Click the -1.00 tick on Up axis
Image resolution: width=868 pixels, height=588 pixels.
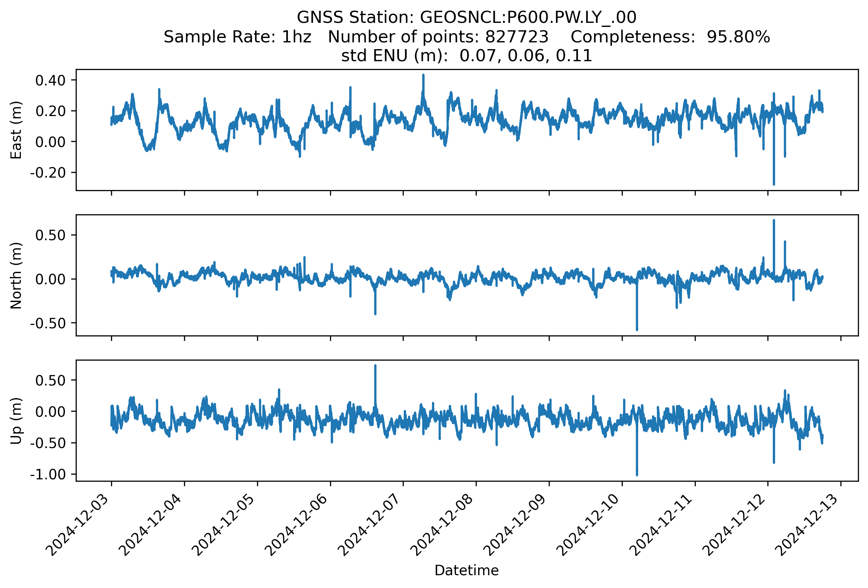pos(48,475)
